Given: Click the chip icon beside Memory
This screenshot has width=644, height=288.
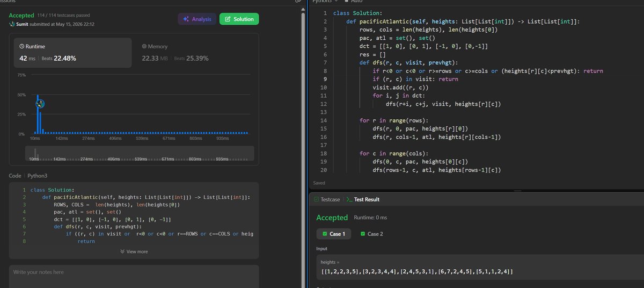Looking at the screenshot, I should click(144, 47).
